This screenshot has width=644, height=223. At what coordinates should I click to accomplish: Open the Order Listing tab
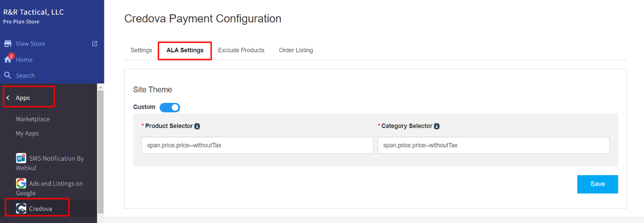pos(296,50)
